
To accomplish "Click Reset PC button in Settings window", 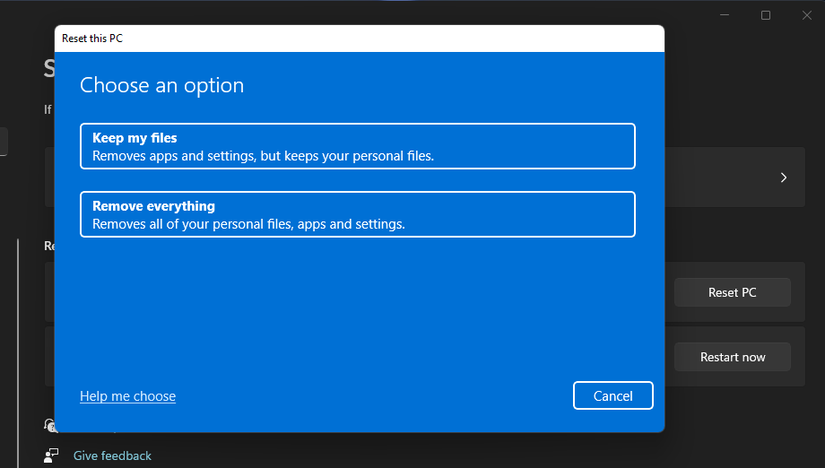I will point(732,293).
